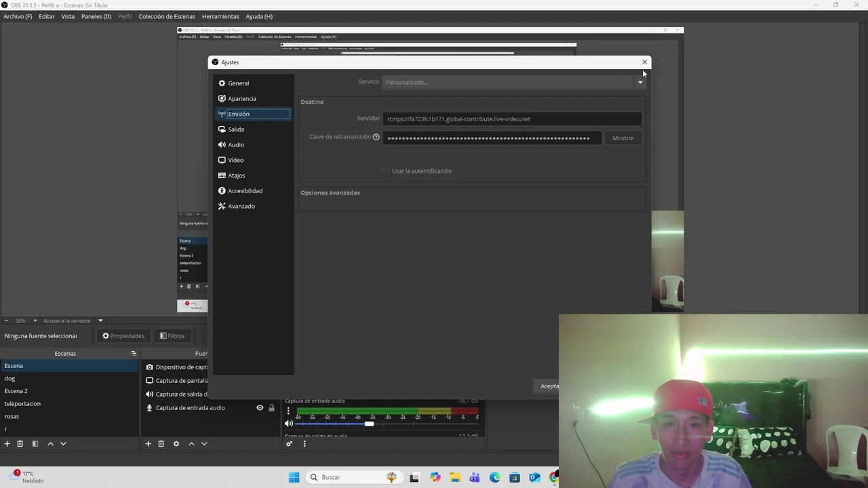
Task: Select the teleportacion scene
Action: 69,404
